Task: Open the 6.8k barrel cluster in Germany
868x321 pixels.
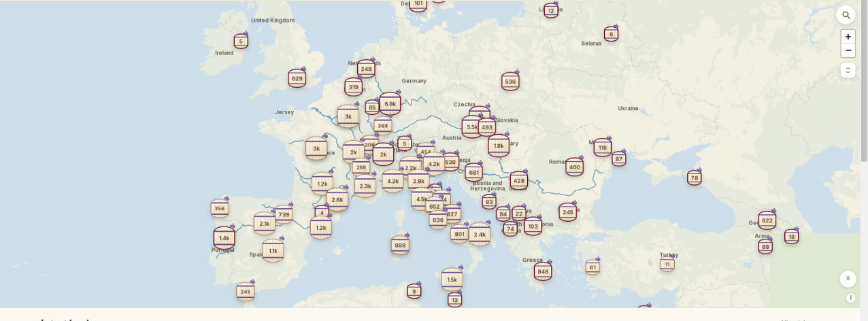Action: tap(390, 104)
